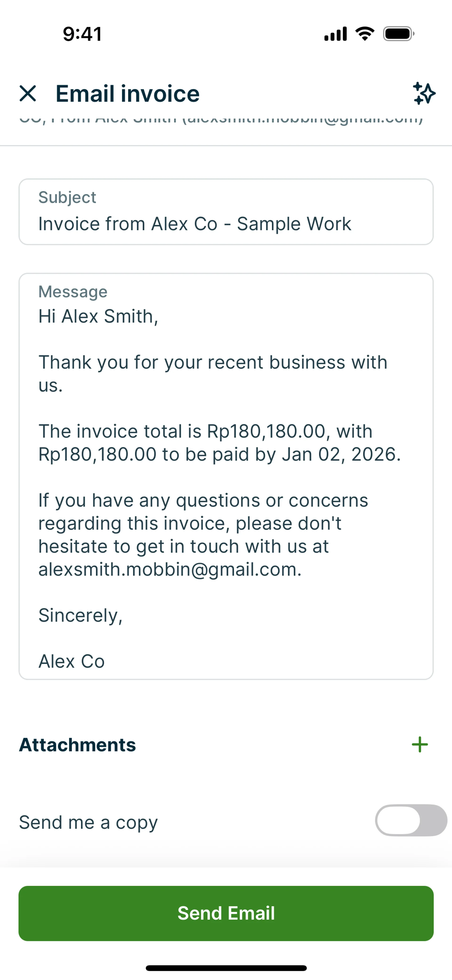
Task: Edit the Subject field text
Action: tap(194, 224)
